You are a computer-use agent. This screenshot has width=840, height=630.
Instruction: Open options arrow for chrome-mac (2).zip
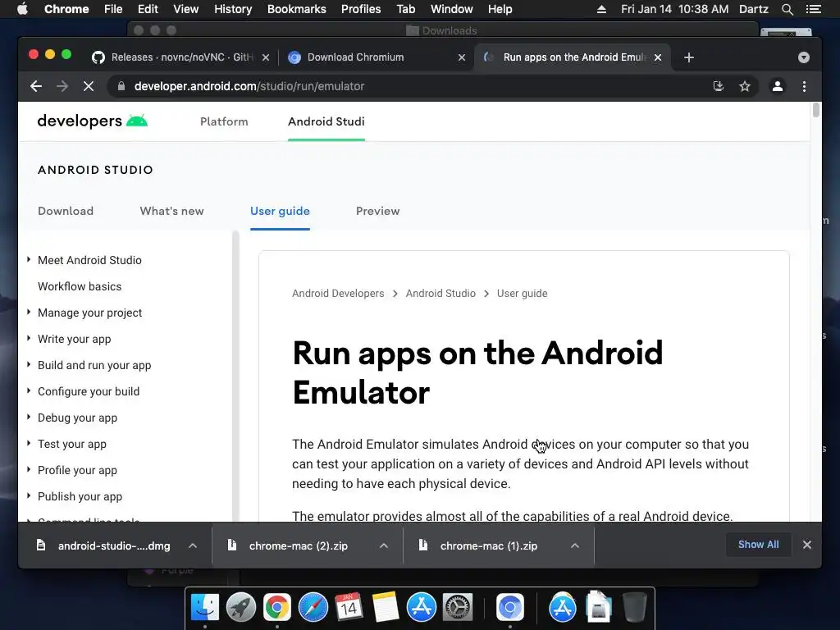(x=384, y=546)
